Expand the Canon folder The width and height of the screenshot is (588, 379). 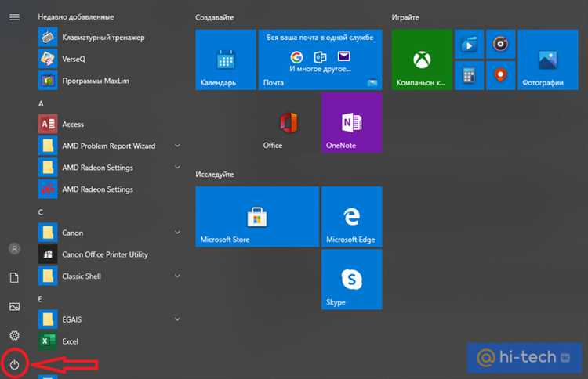[178, 233]
